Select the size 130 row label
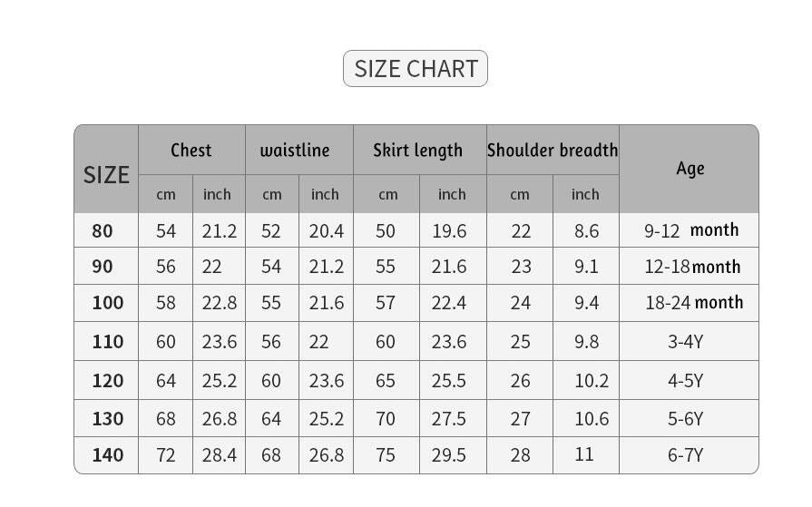The image size is (812, 507). tap(107, 419)
